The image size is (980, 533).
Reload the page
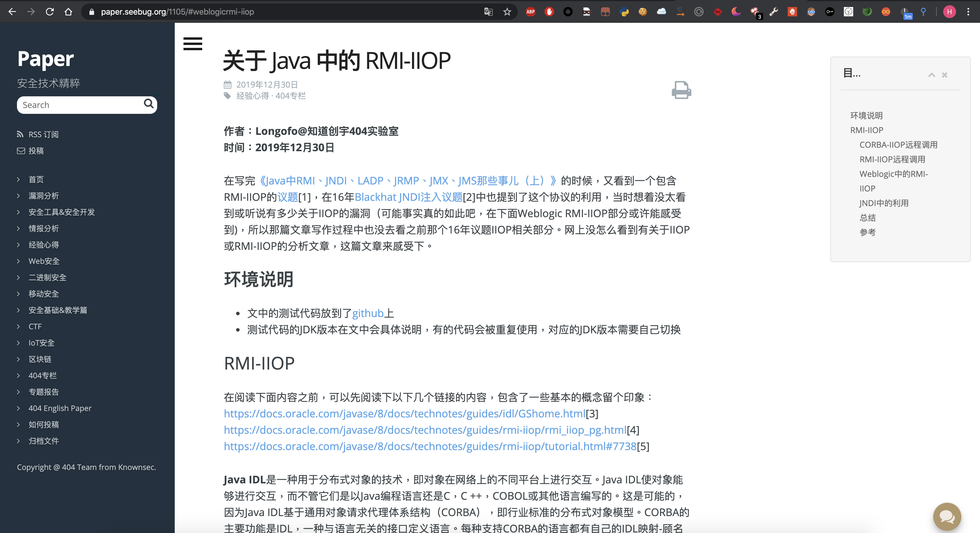(x=49, y=12)
